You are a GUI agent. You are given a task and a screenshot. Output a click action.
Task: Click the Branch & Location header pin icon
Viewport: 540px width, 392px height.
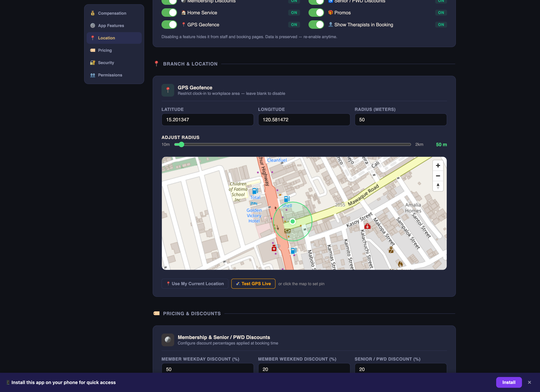(x=156, y=64)
